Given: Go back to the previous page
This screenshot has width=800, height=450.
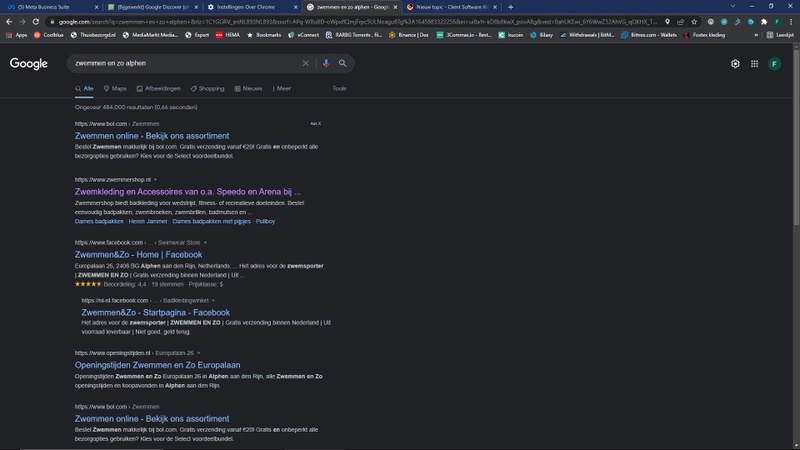Looking at the screenshot, I should 9,22.
